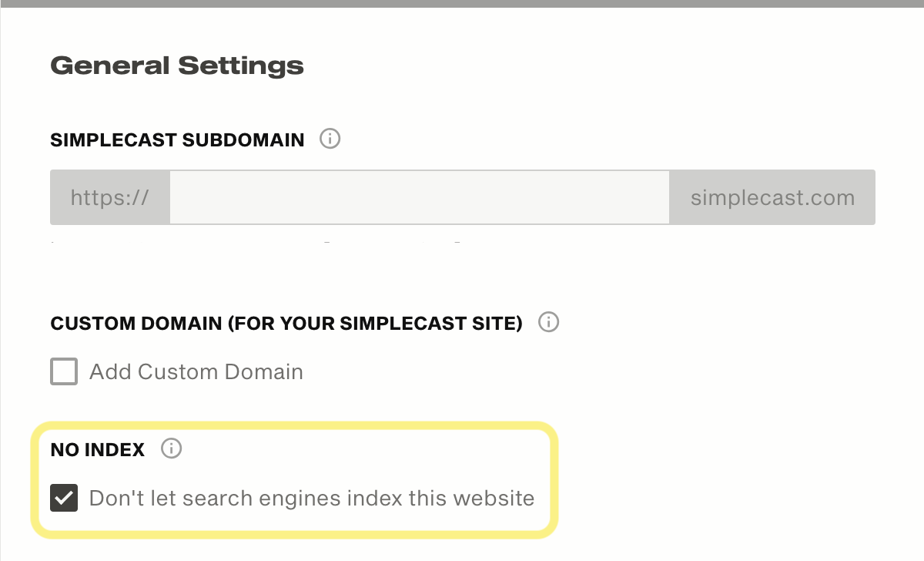Click "Don't let search engines index" label

pyautogui.click(x=311, y=499)
